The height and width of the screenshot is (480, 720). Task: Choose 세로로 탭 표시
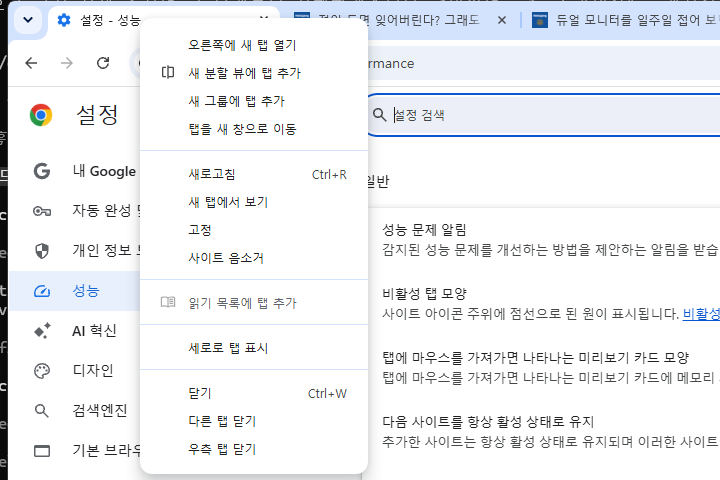[254, 348]
